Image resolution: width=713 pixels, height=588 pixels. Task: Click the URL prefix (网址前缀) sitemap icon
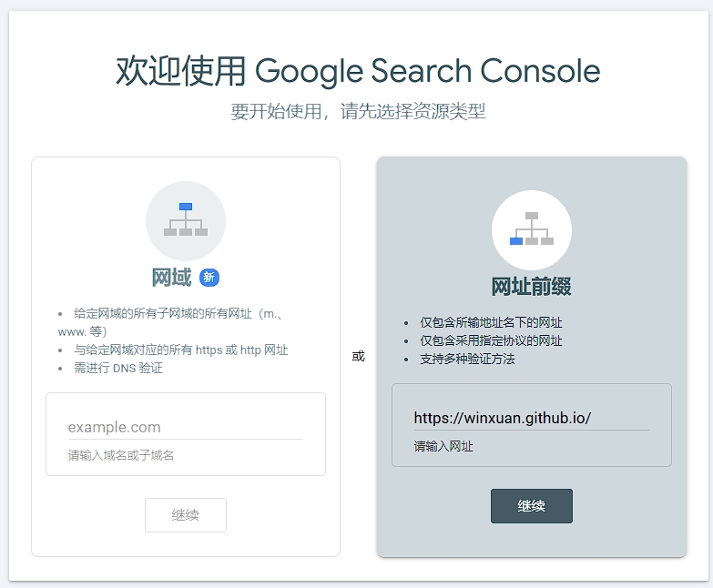pyautogui.click(x=532, y=228)
